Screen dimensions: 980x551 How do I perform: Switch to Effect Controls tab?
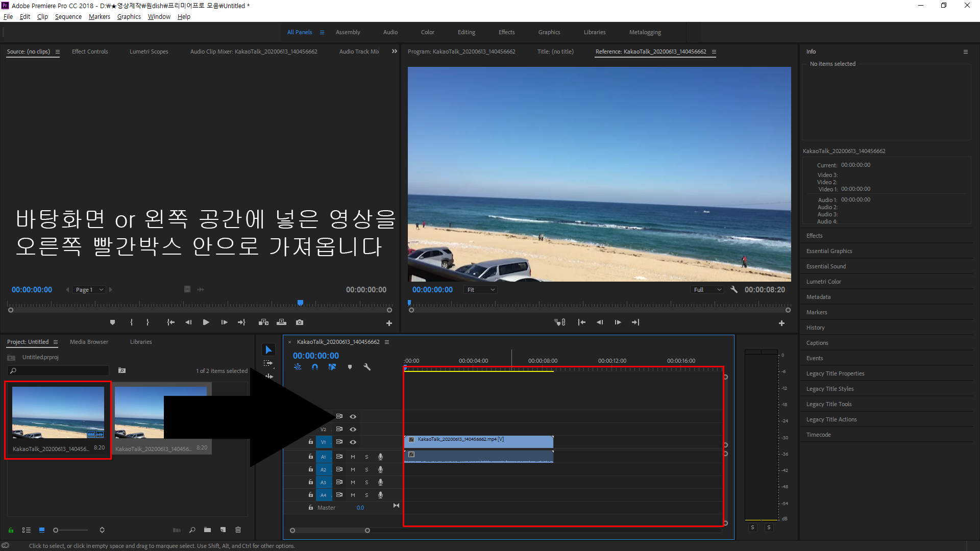[90, 52]
